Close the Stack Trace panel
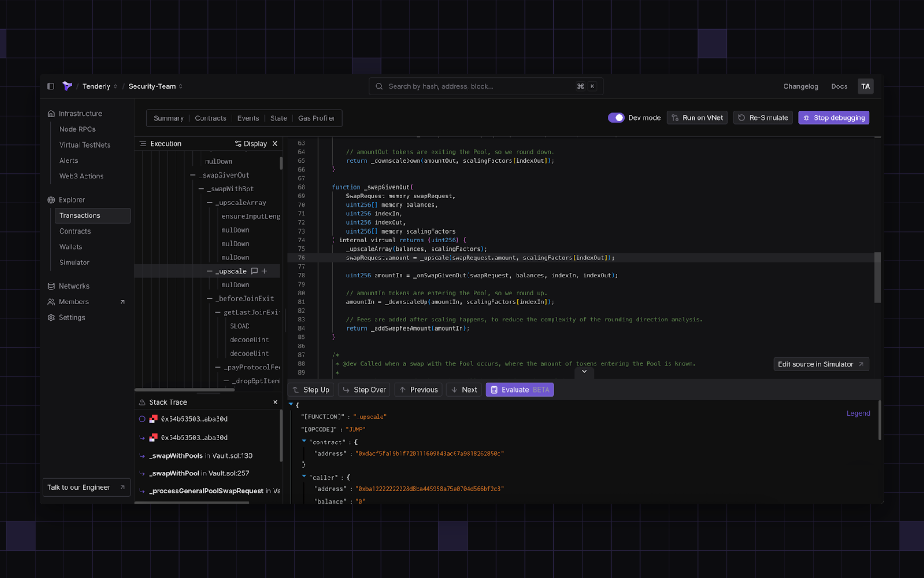924x578 pixels. [275, 402]
